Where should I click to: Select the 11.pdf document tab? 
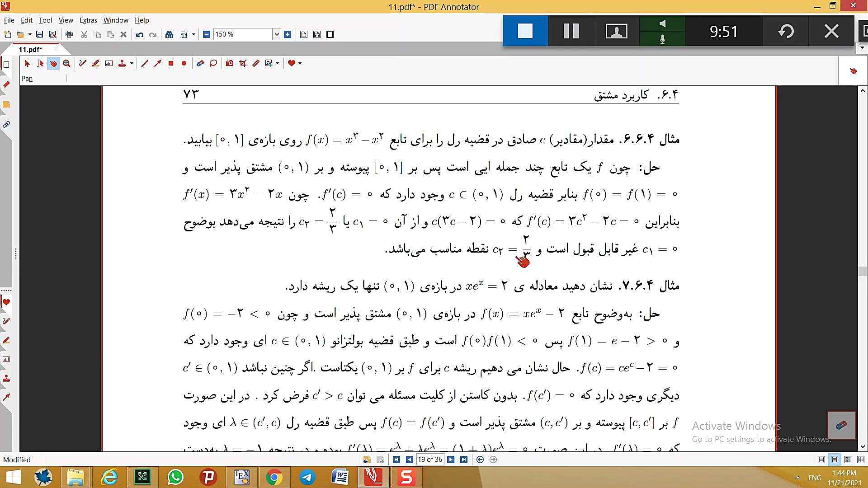tap(31, 49)
